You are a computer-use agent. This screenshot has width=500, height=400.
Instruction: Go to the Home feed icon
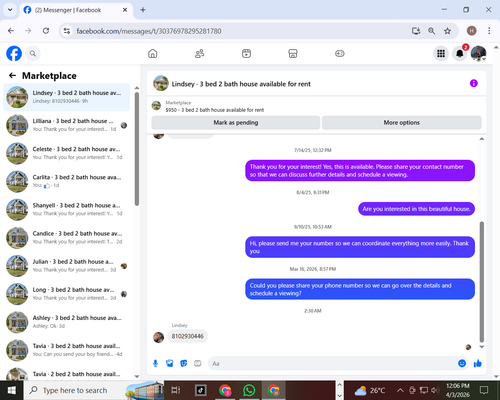153,53
